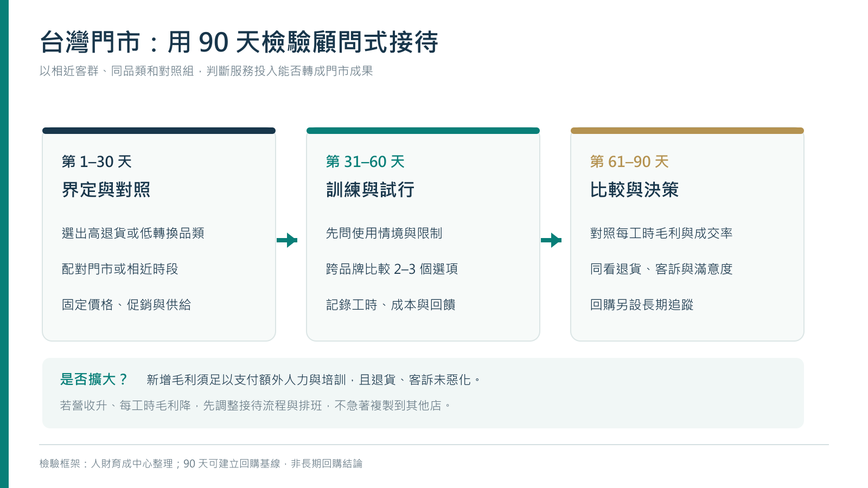Screen dimensions: 868x488
Task: Click the label 第 31–60 天
Action: pos(365,162)
